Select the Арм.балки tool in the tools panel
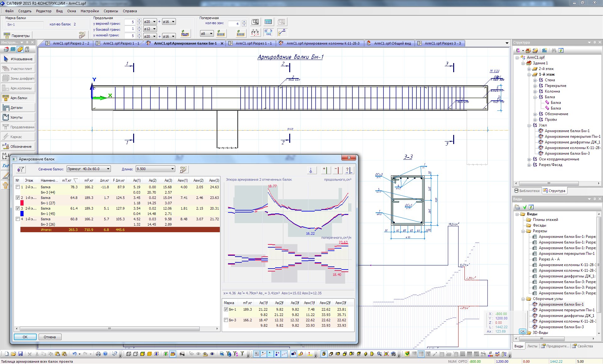 coord(18,98)
